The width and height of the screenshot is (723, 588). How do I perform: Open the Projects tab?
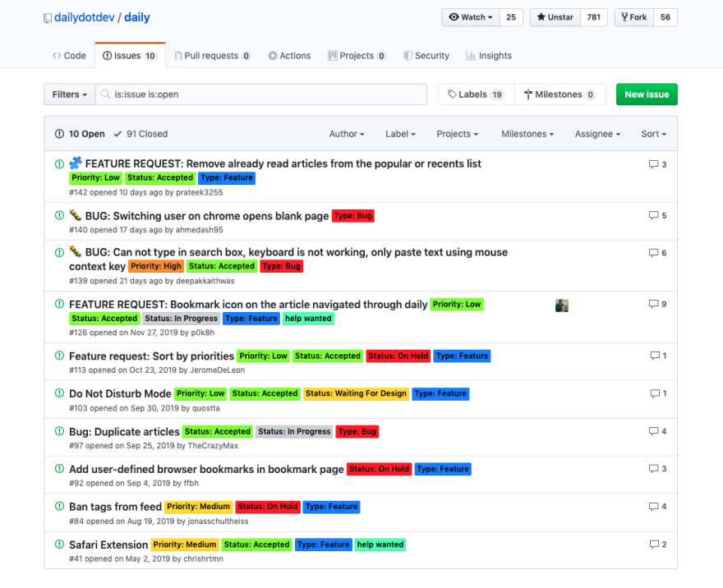[x=357, y=56]
